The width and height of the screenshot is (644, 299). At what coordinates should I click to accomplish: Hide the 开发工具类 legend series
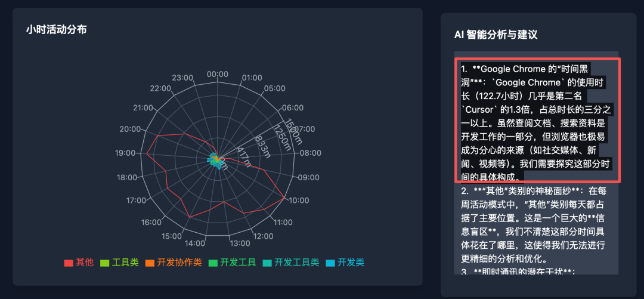click(x=291, y=263)
